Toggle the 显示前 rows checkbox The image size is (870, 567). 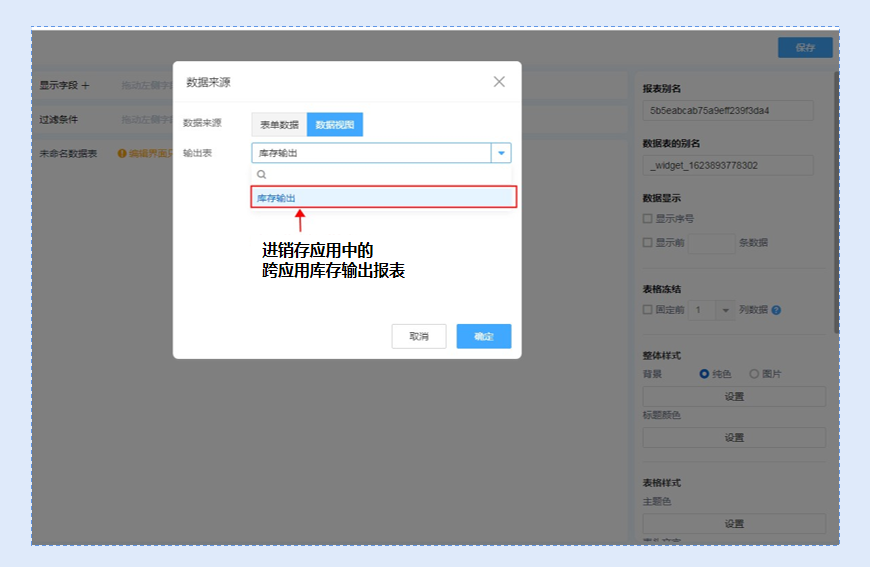[647, 242]
